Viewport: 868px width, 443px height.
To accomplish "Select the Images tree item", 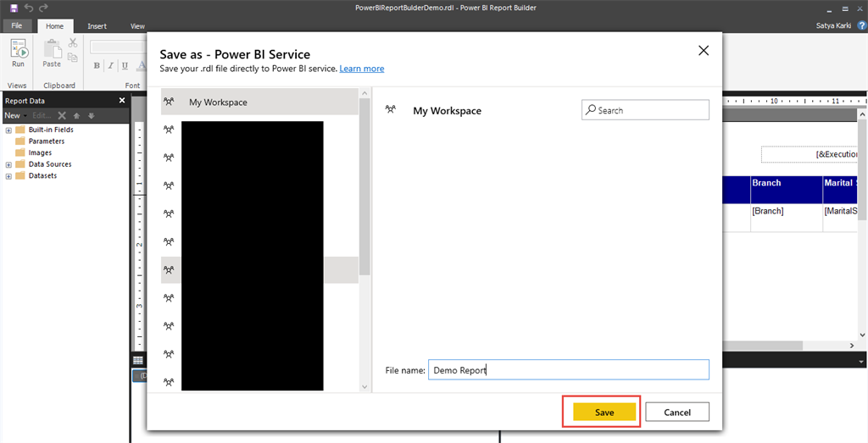I will point(41,152).
